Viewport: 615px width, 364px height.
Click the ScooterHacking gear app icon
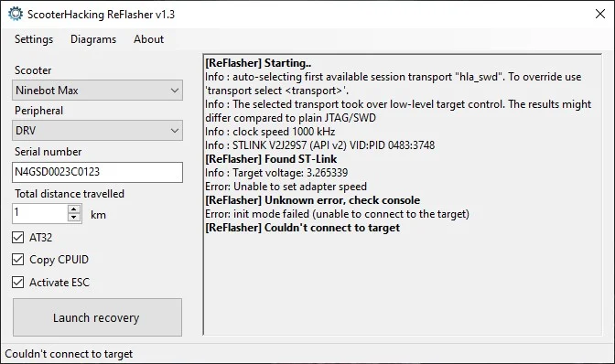pyautogui.click(x=16, y=14)
